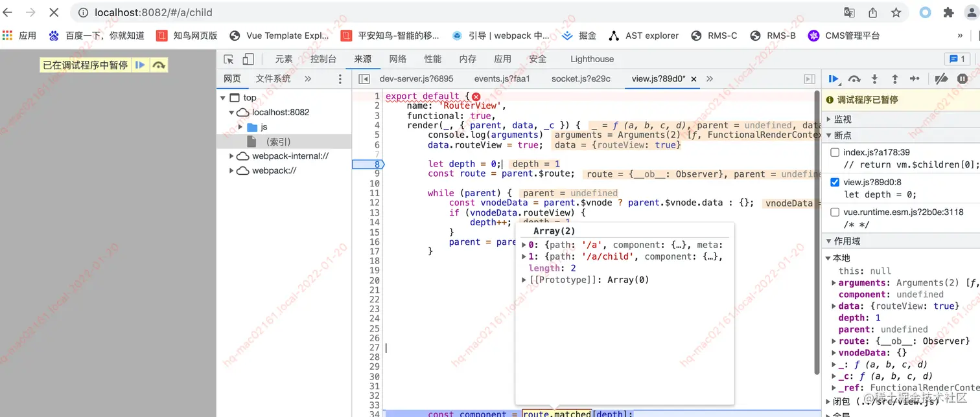Resume script execution in debugger toolbar

(834, 79)
